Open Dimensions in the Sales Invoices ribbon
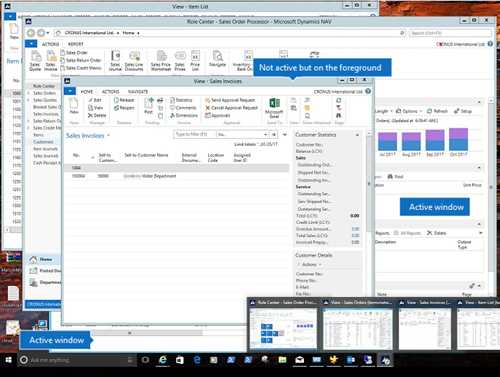 [184, 115]
